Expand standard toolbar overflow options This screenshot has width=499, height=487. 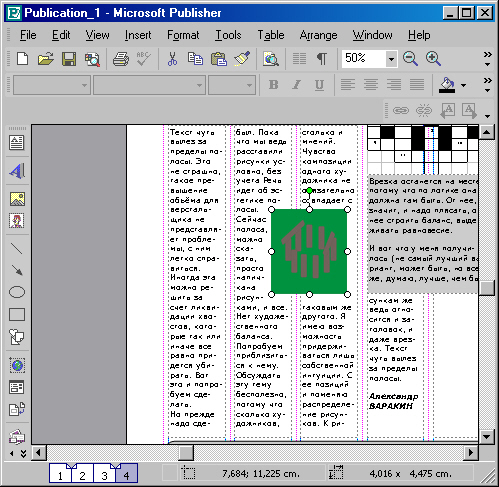(488, 59)
